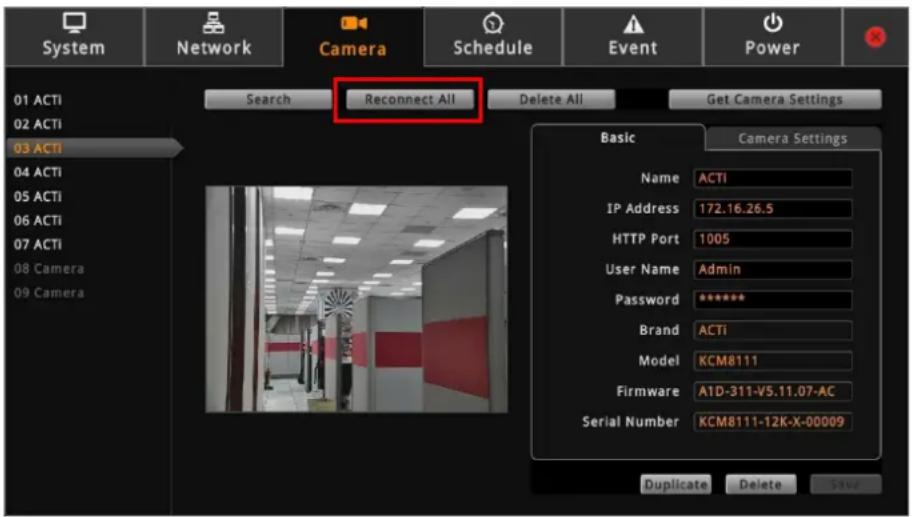Switch to the Network tab

(x=213, y=37)
